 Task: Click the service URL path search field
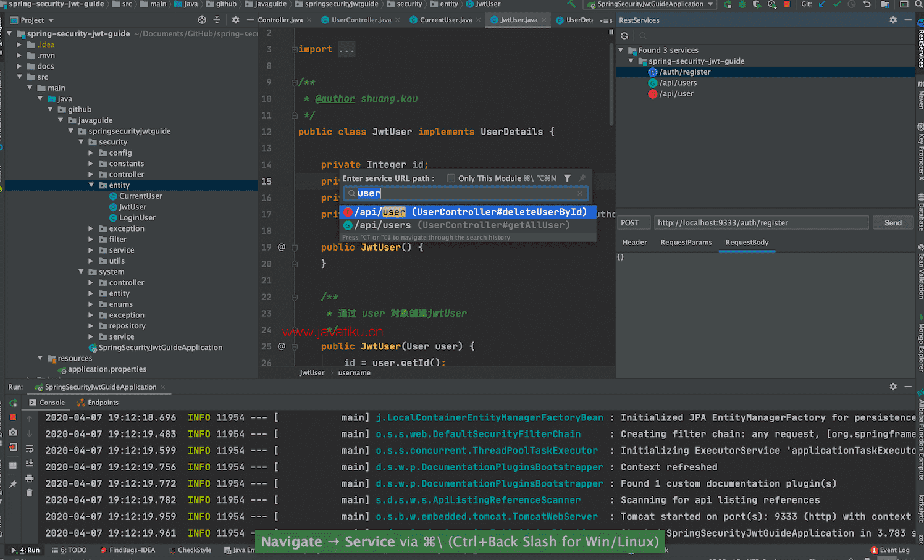coord(466,193)
